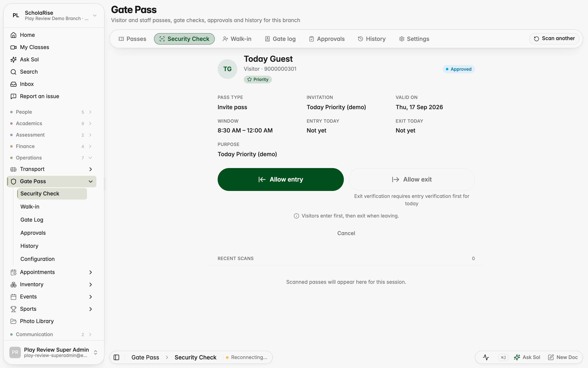Open Photo Library folder icon
588x368 pixels.
click(13, 321)
